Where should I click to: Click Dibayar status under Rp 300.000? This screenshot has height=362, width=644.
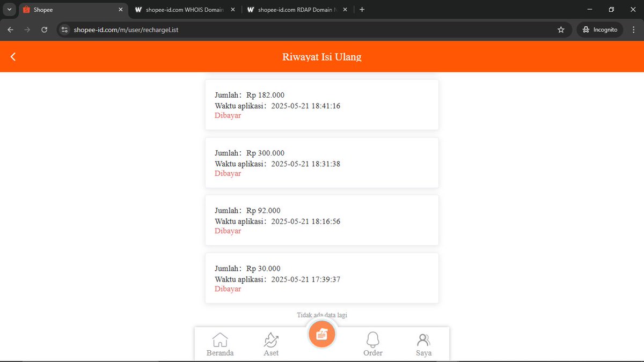[228, 173]
